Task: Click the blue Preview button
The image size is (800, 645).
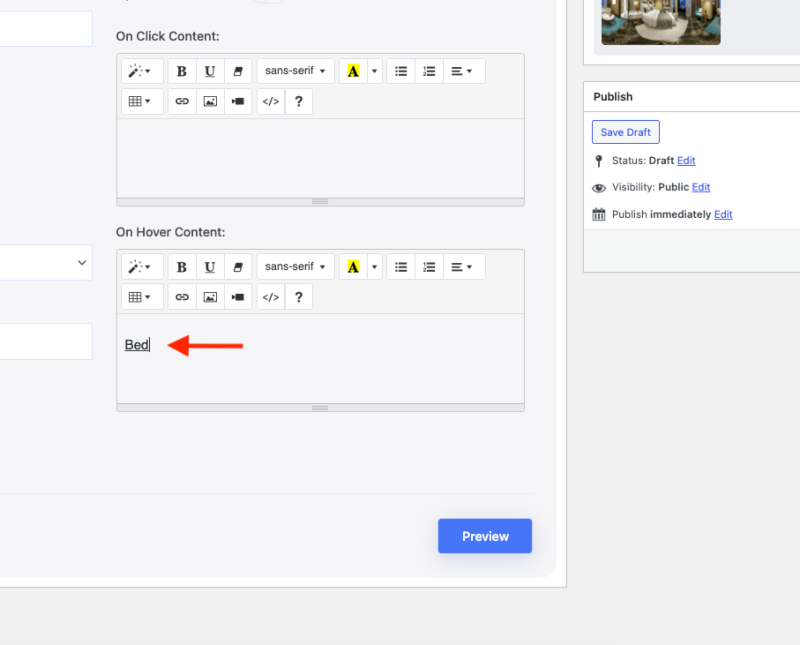Action: [485, 536]
